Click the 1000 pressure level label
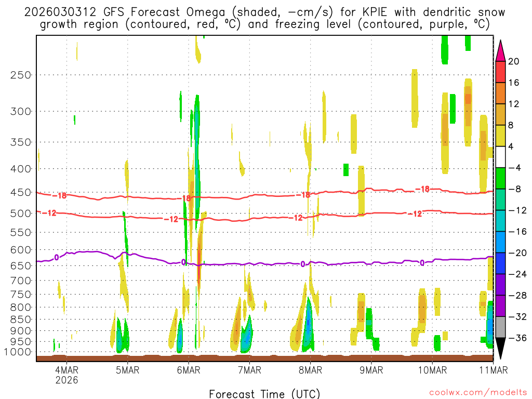Screen dimensions: 532x399 (19, 352)
